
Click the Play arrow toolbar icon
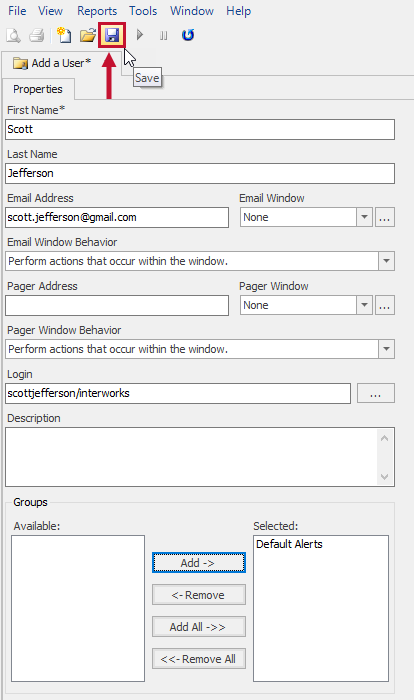140,35
